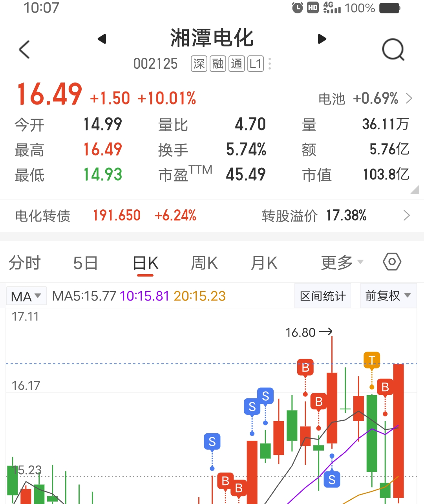Tap the 市盈TTM value 45.49
Image resolution: width=424 pixels, height=504 pixels.
point(246,174)
